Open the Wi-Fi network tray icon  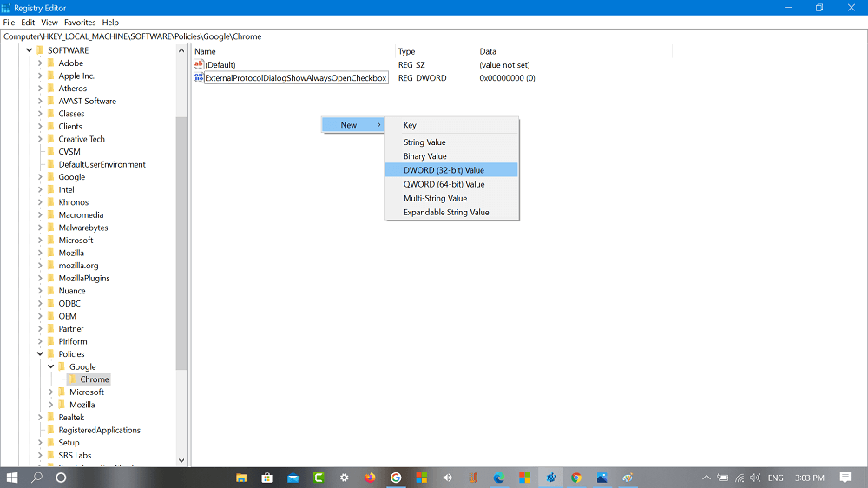(x=739, y=478)
